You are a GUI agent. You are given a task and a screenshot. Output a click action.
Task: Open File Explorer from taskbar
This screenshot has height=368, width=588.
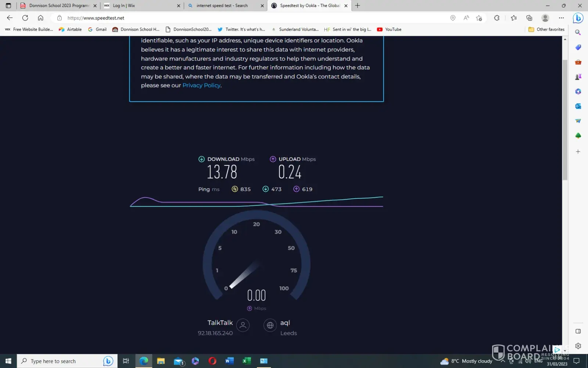[161, 361]
